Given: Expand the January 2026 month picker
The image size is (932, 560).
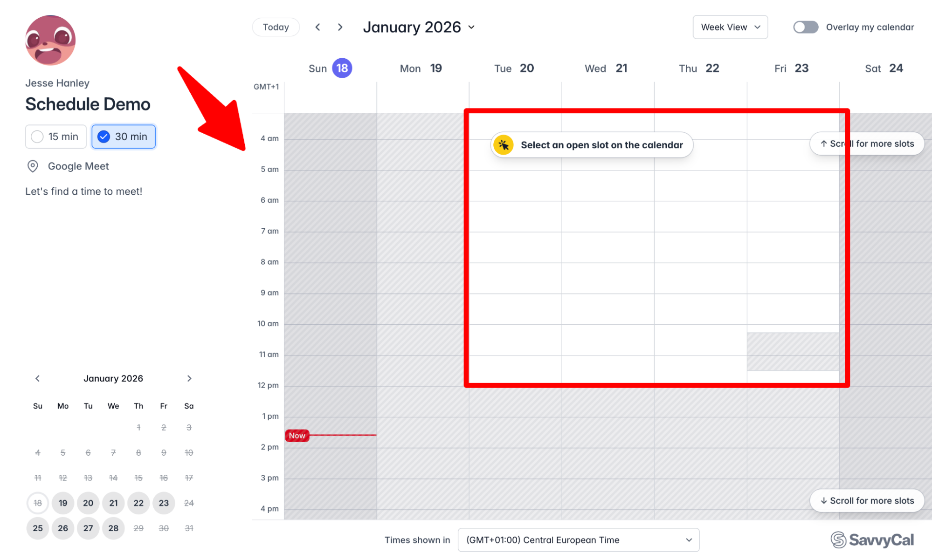Looking at the screenshot, I should click(x=419, y=27).
